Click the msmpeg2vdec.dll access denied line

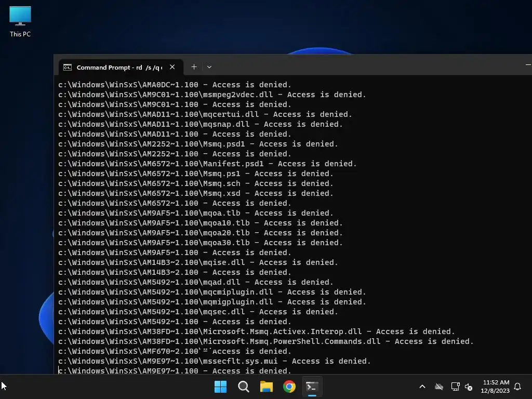pos(212,95)
